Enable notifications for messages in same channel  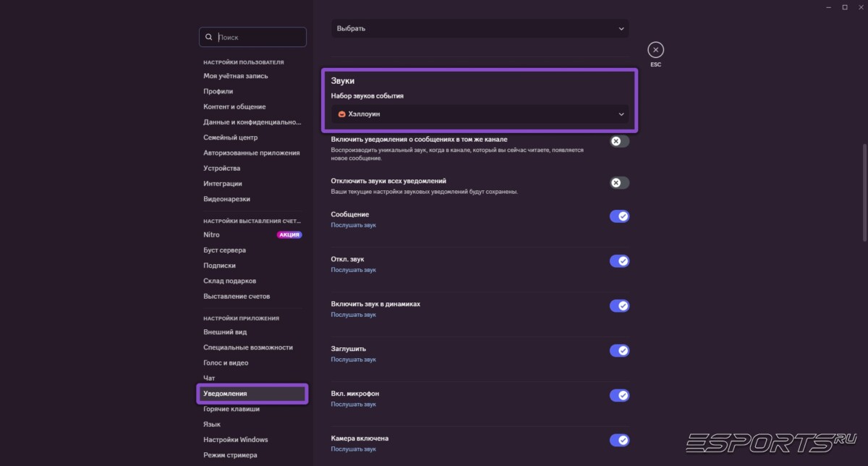[619, 141]
